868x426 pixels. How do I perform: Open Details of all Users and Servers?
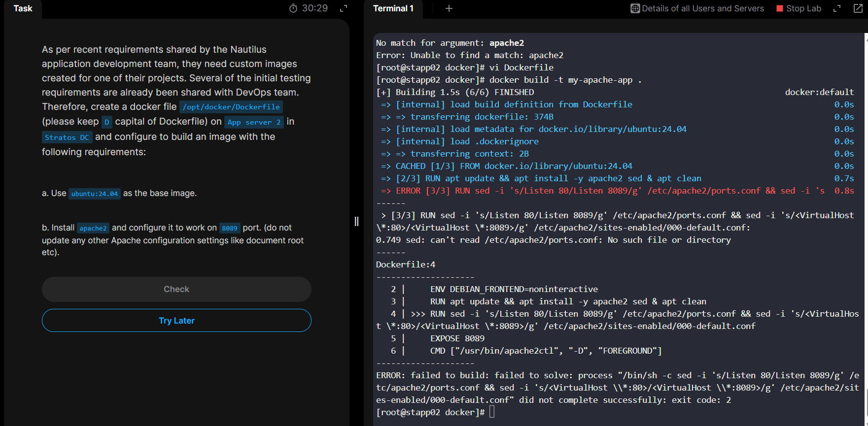702,8
